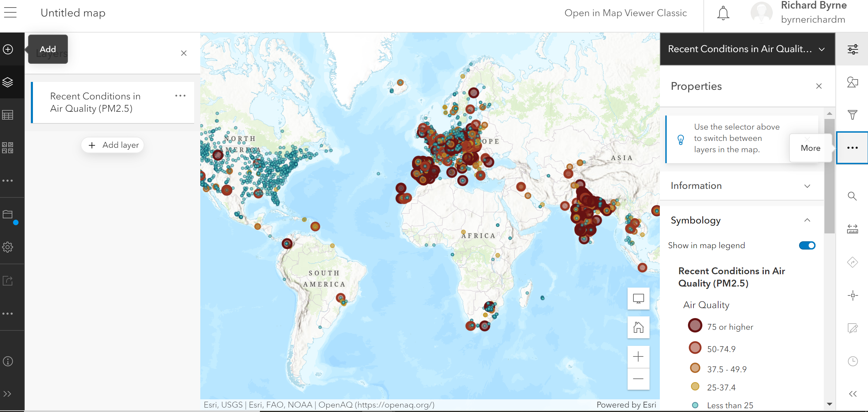
Task: Open options for Air Quality layer
Action: coord(180,96)
